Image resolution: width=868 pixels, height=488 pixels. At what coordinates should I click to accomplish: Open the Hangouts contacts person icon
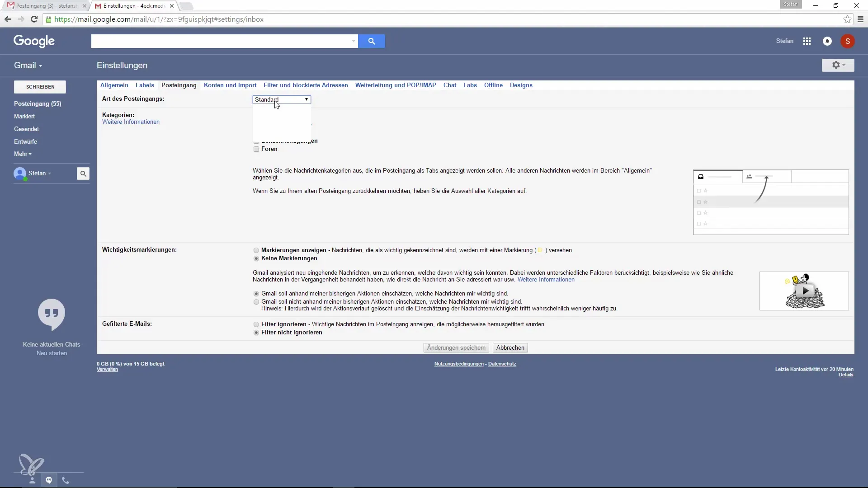(32, 480)
